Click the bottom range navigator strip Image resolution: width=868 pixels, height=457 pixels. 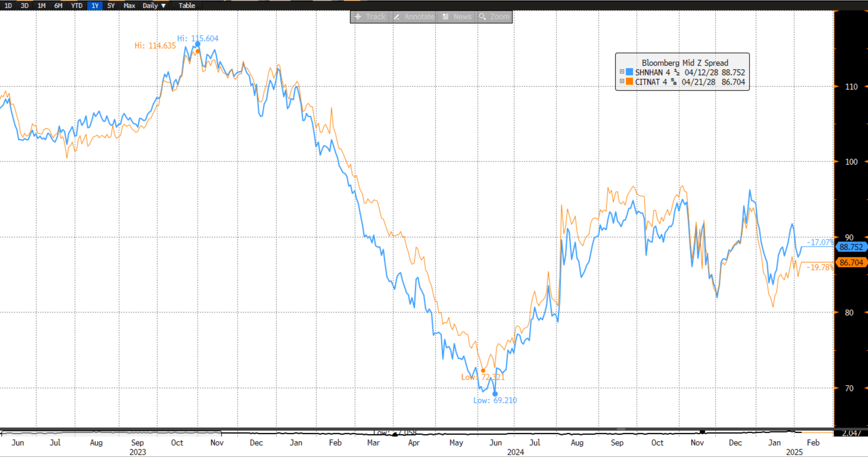417,433
